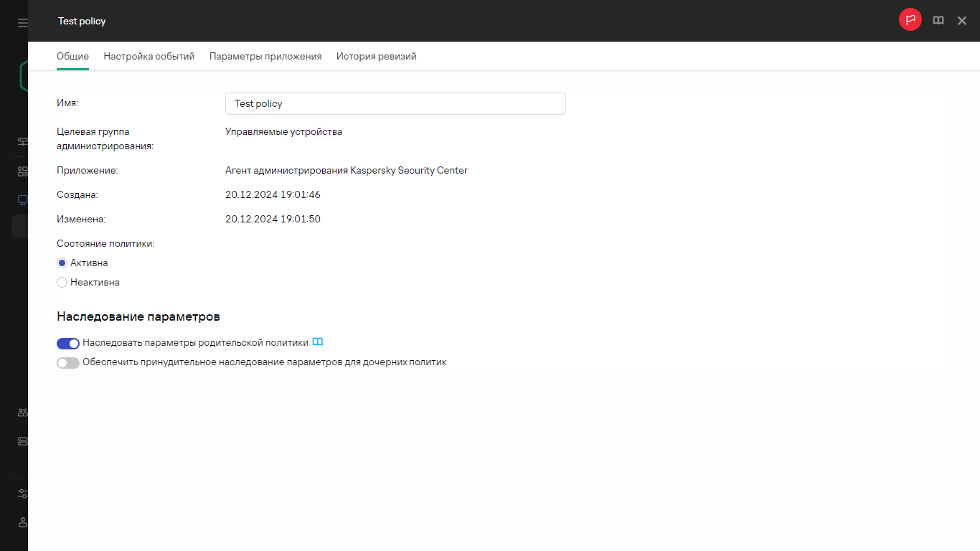The height and width of the screenshot is (551, 980).
Task: Click the dashboard grid icon in sidebar
Action: pos(22,171)
